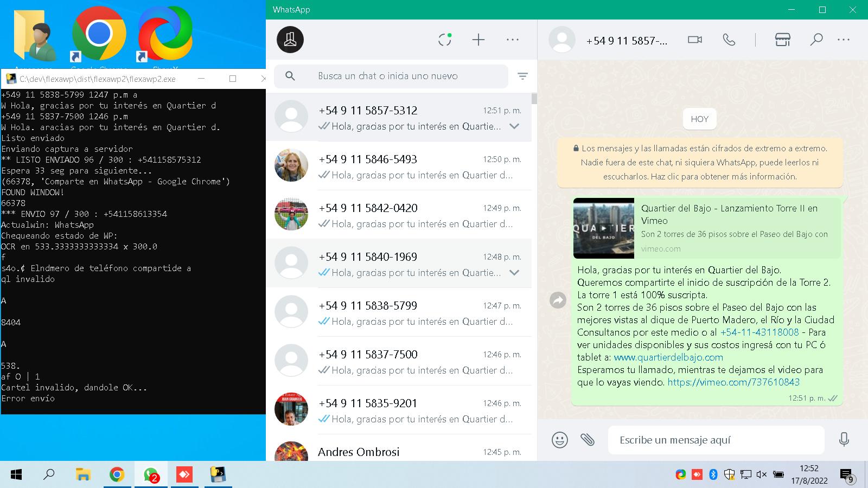868x488 pixels.
Task: Expand options for chat 5840-1969
Action: point(514,273)
